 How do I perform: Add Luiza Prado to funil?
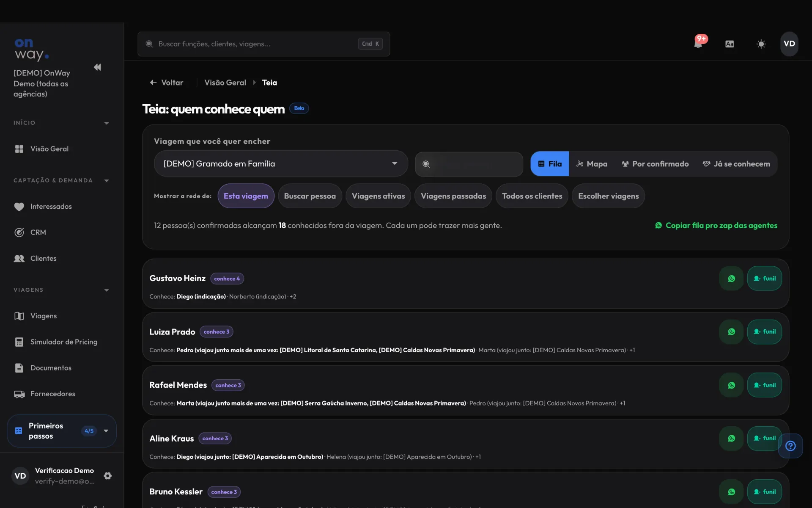tap(764, 332)
